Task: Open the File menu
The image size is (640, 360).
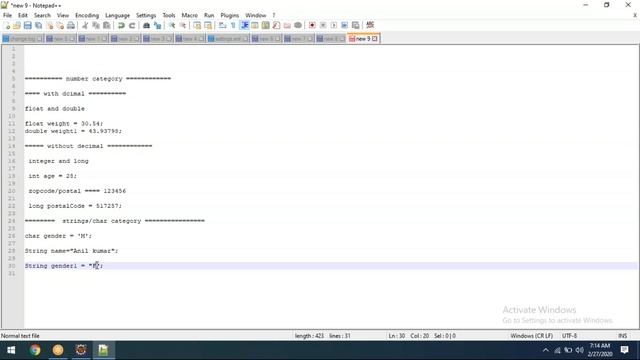Action: [x=7, y=15]
